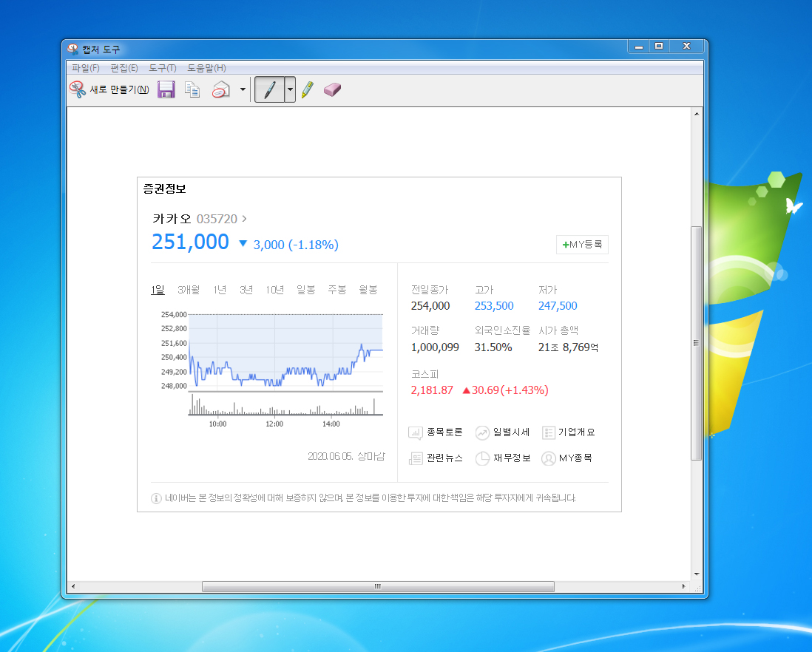The width and height of the screenshot is (812, 652).
Task: Select the yellow Highlighter tool
Action: tap(308, 89)
